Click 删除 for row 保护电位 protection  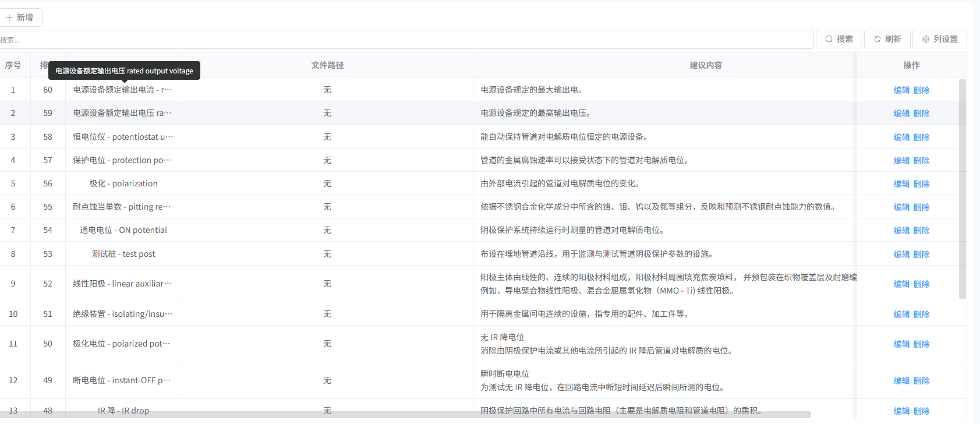[921, 161]
